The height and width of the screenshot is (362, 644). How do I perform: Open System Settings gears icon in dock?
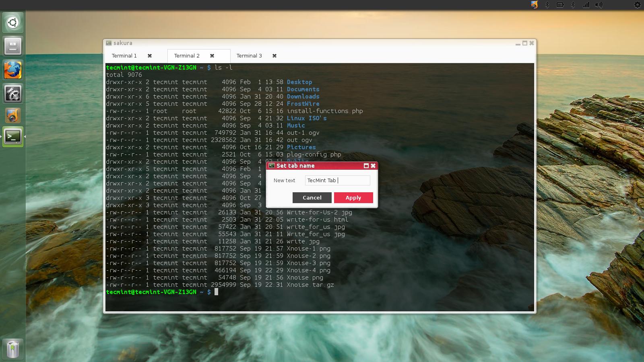(13, 94)
